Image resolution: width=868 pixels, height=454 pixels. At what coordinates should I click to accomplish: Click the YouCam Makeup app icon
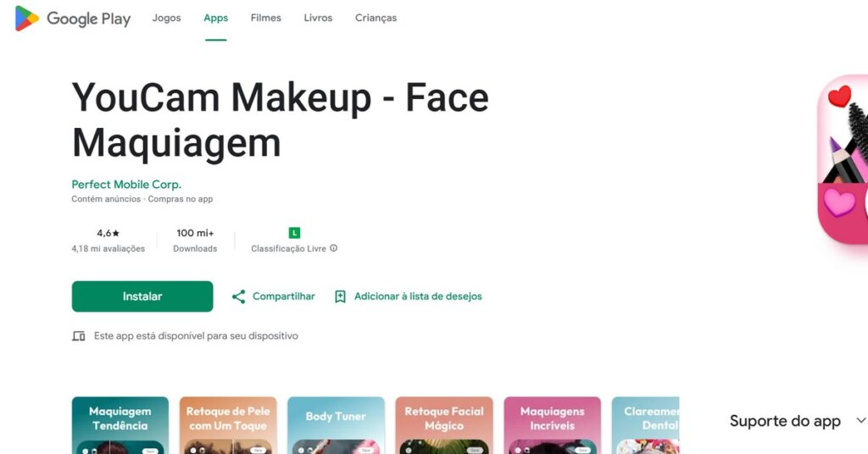tap(843, 159)
